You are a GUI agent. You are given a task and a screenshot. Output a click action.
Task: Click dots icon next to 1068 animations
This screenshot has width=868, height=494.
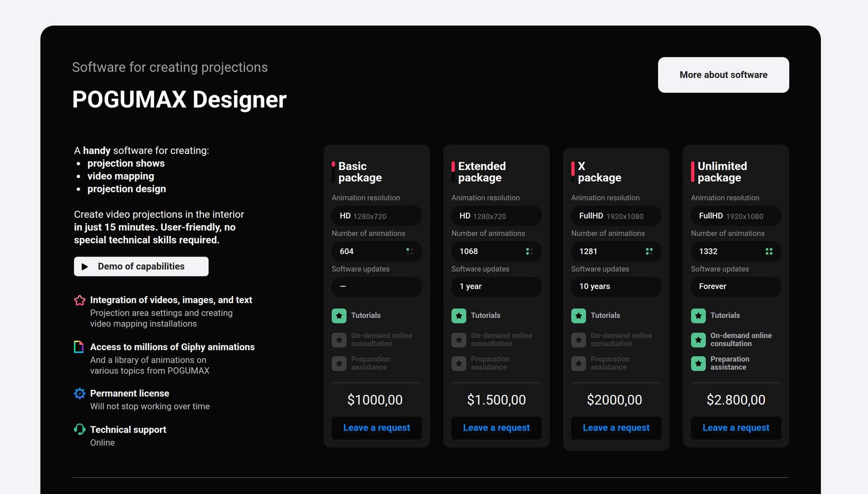pos(529,251)
